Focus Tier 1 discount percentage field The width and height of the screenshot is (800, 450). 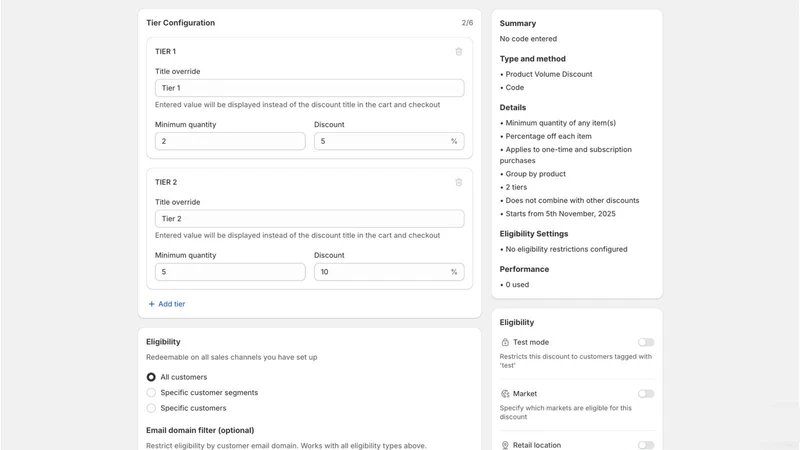click(x=389, y=141)
